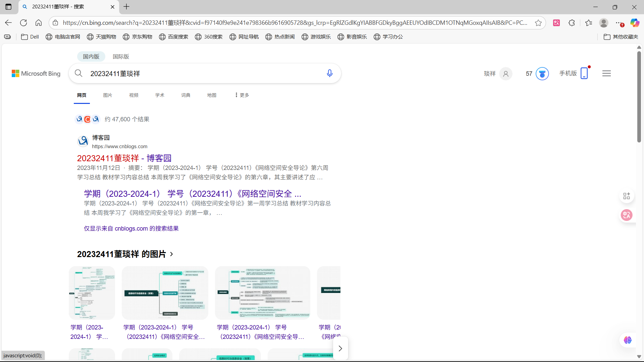Open the 手机版 mobile version icon
The width and height of the screenshot is (644, 362).
[584, 73]
